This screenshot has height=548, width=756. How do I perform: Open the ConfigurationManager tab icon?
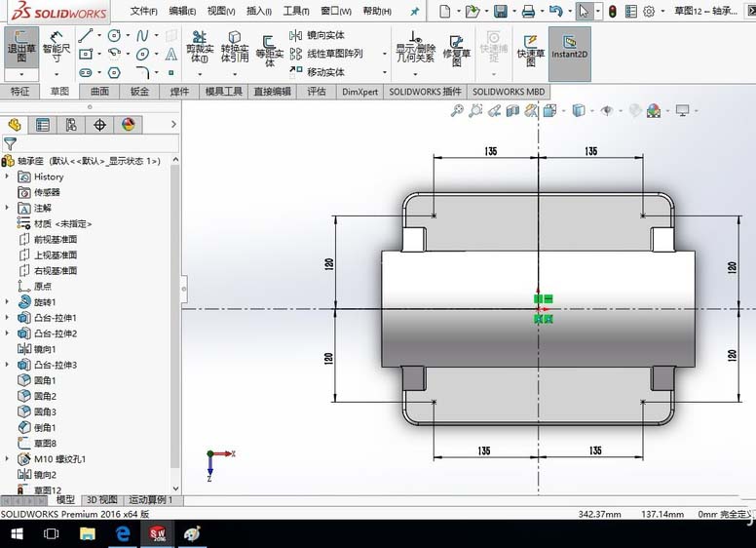tap(71, 125)
